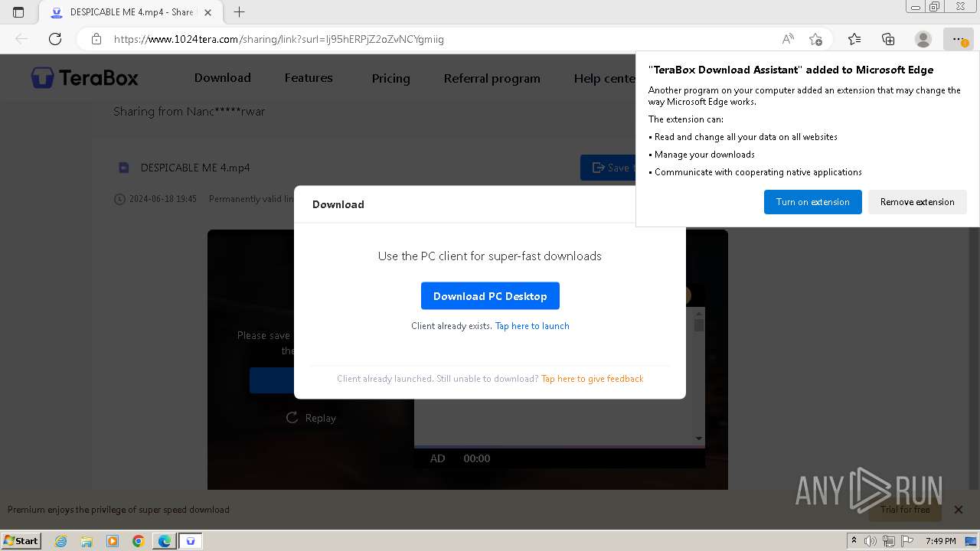Open the Edge profile avatar

(923, 39)
